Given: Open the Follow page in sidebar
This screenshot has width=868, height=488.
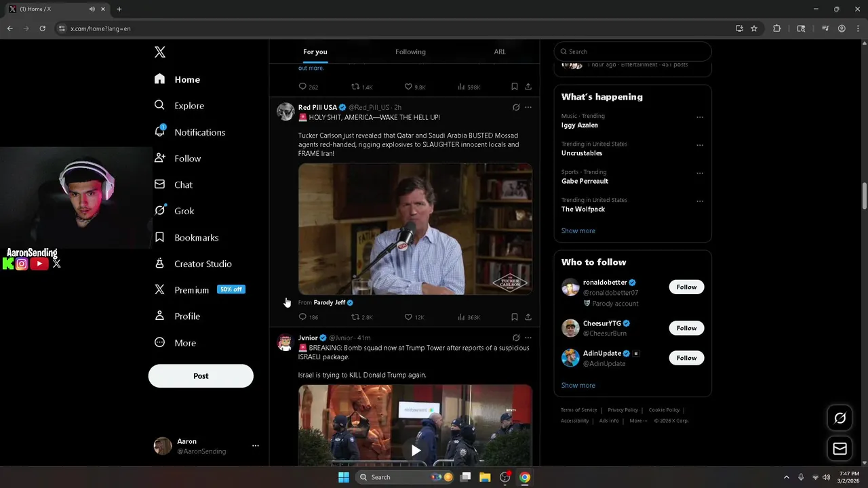Looking at the screenshot, I should click(x=177, y=159).
